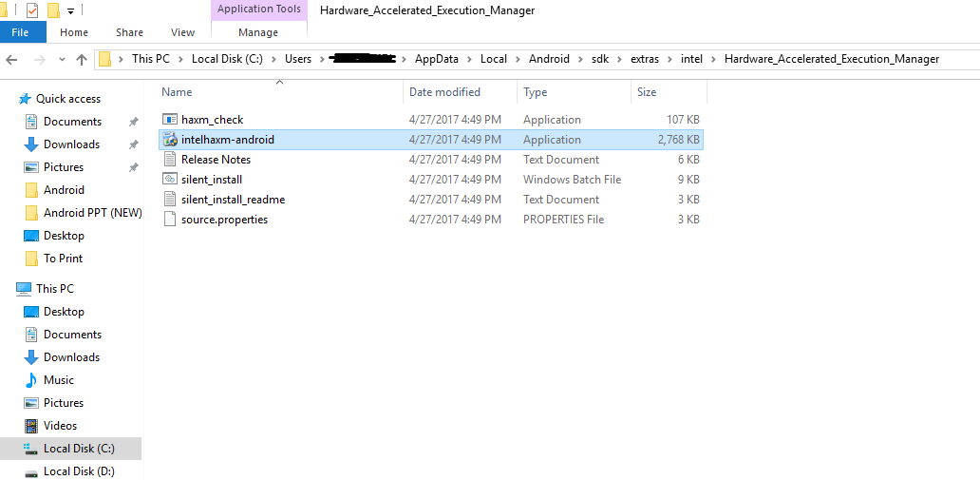The height and width of the screenshot is (480, 980).
Task: Click the silent_install_readme document icon
Action: coord(170,200)
